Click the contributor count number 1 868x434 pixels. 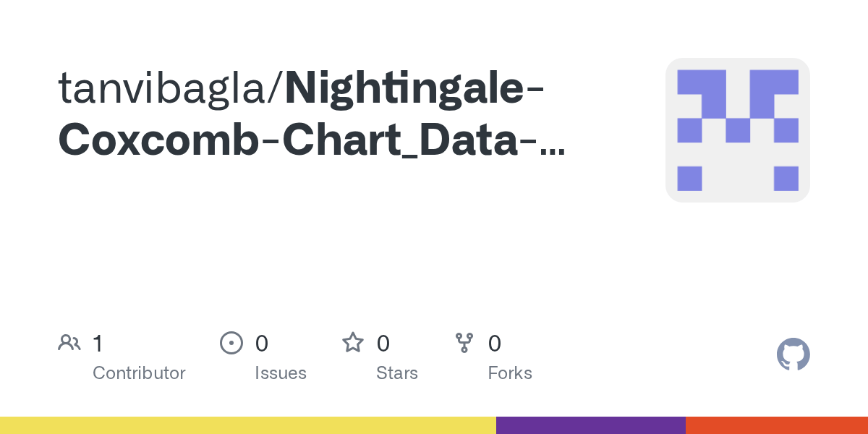point(98,343)
